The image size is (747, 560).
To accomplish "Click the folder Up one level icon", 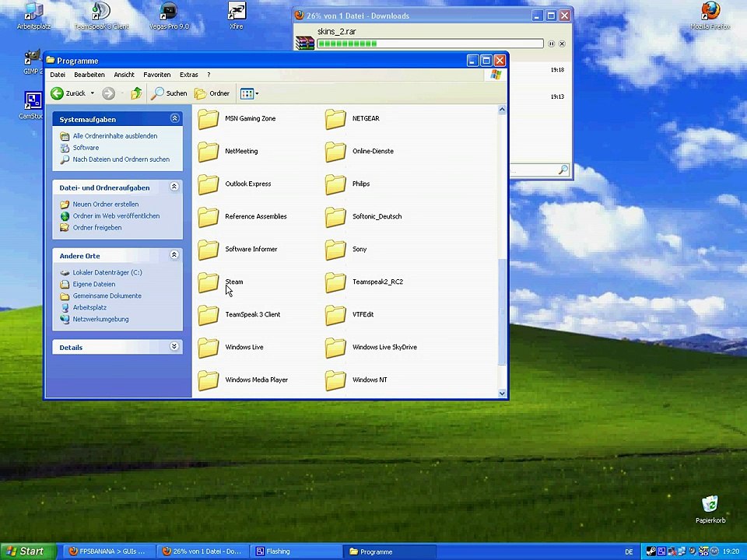I will click(x=136, y=93).
